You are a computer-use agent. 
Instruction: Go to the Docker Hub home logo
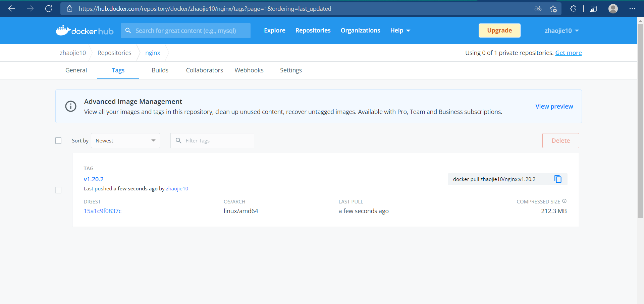pos(85,31)
